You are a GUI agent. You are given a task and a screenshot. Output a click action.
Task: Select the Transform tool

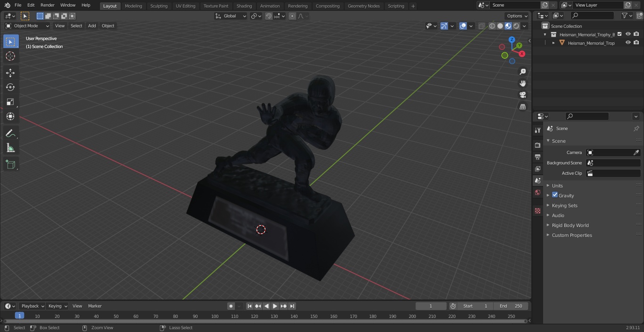tap(10, 116)
